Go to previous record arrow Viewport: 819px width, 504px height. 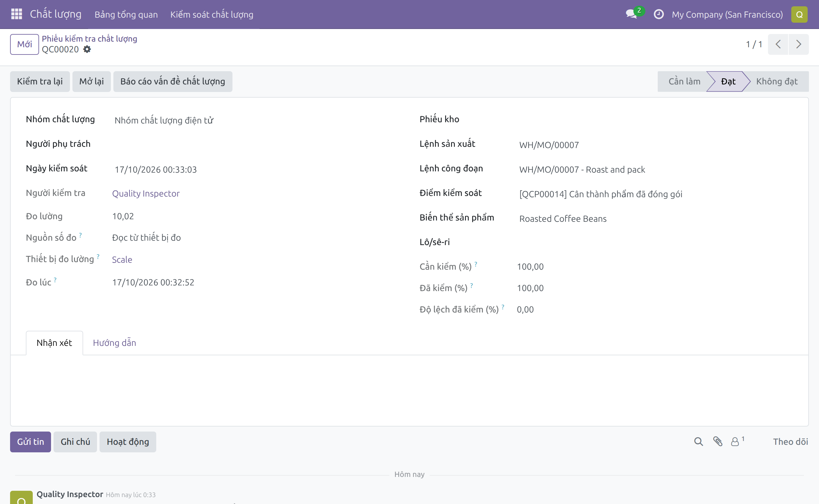pyautogui.click(x=778, y=44)
